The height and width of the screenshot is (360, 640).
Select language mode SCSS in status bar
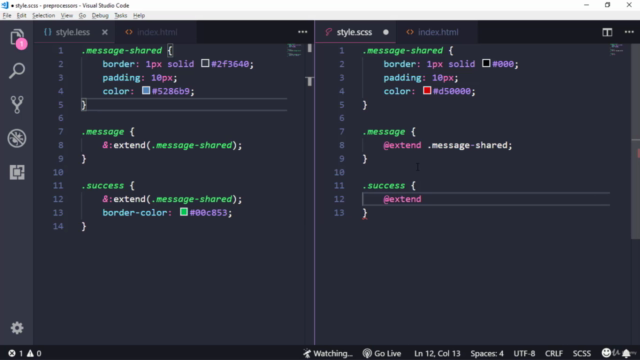pyautogui.click(x=582, y=353)
